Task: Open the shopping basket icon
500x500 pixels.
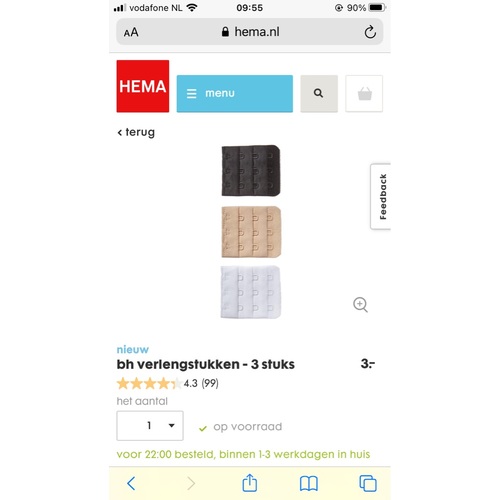Action: 364,94
